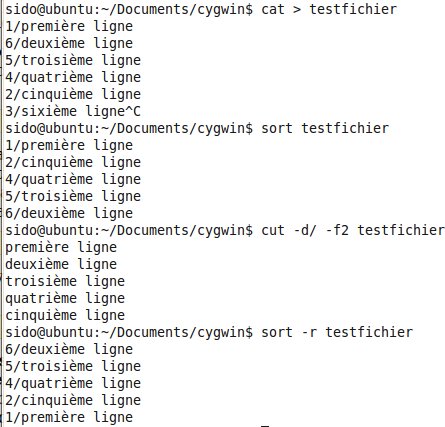Select the final "1/première ligne" terminal line
The image size is (445, 427).
[69, 417]
